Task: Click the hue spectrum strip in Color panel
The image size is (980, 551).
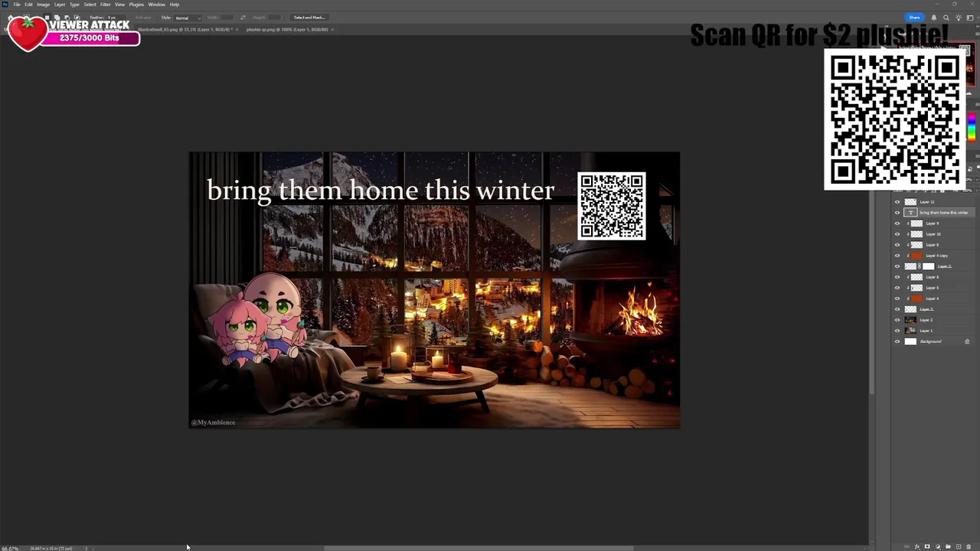Action: pos(972,127)
